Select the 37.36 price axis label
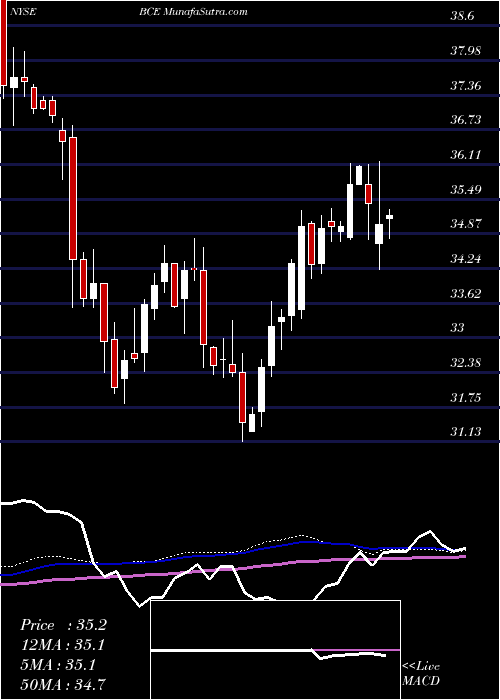 (466, 85)
